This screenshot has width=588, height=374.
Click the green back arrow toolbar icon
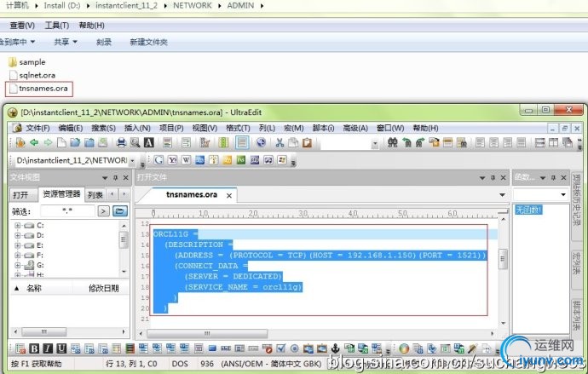[34, 142]
